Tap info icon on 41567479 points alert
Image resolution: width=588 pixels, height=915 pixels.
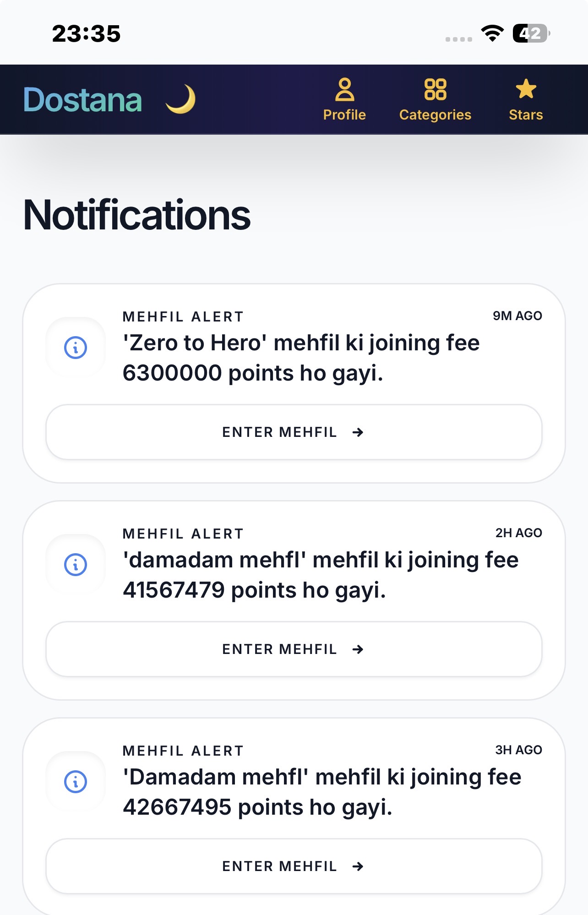(x=76, y=565)
